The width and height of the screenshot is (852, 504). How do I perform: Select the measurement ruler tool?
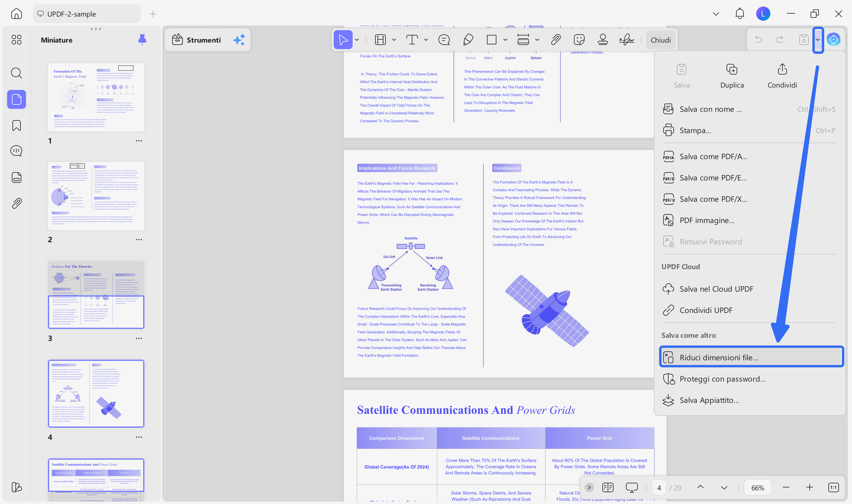click(523, 40)
